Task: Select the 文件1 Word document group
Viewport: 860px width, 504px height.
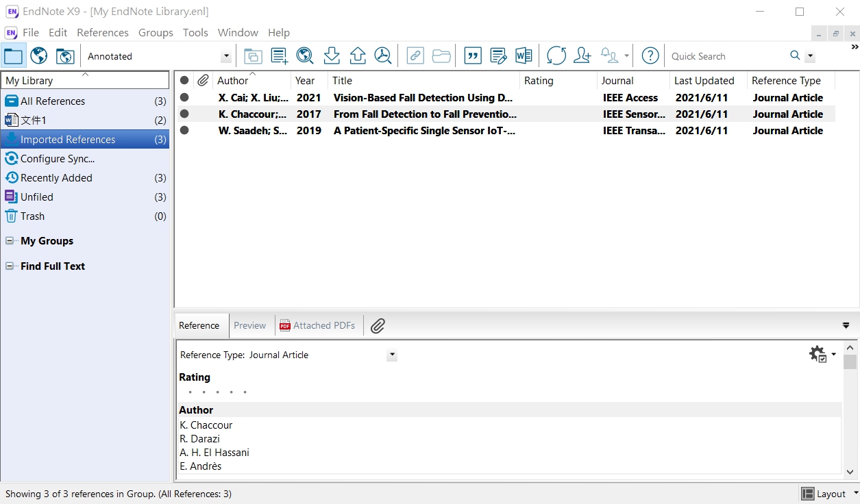Action: click(x=85, y=120)
